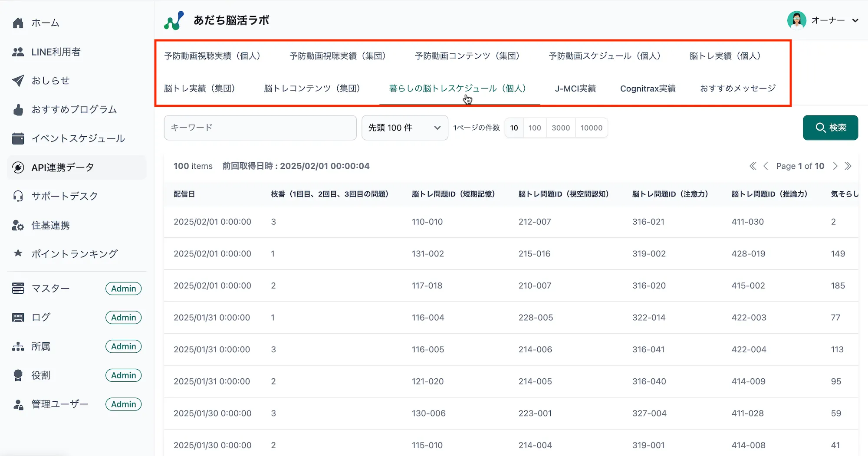Viewport: 868px width, 456px height.
Task: Click the LINE利用者 people icon
Action: point(18,52)
